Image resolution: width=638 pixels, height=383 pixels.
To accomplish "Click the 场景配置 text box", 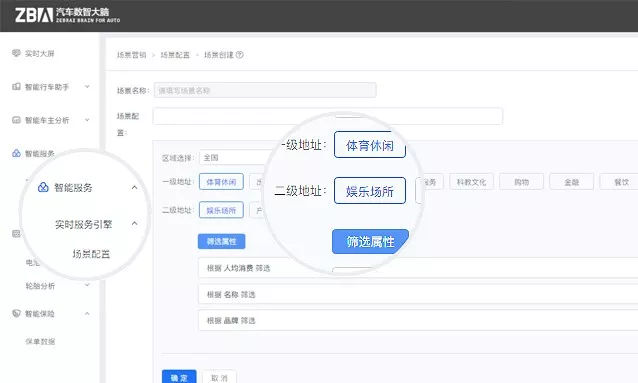I will 328,116.
